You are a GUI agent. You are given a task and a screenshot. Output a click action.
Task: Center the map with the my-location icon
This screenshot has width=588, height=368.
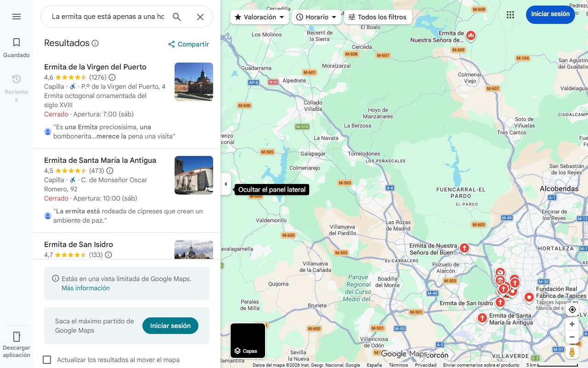[572, 310]
